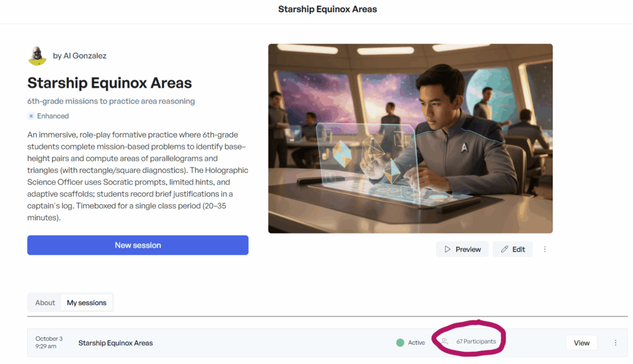The height and width of the screenshot is (364, 633).
Task: Click the starship cover image
Action: coord(410,138)
